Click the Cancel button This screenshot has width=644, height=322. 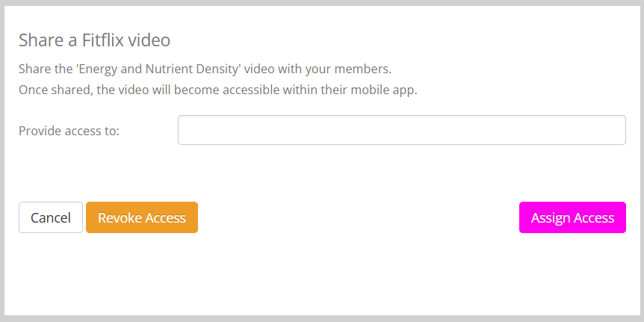click(x=50, y=217)
